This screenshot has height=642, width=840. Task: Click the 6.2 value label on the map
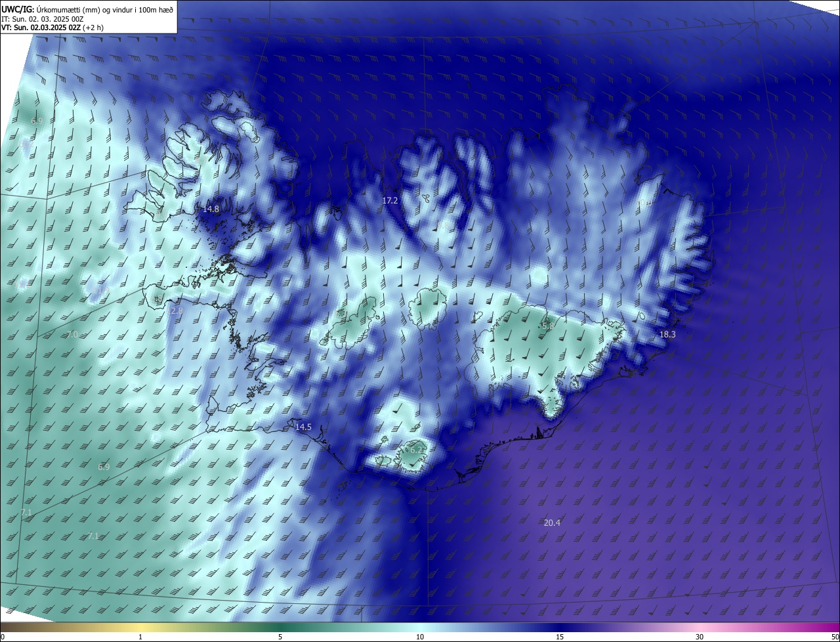pyautogui.click(x=417, y=450)
